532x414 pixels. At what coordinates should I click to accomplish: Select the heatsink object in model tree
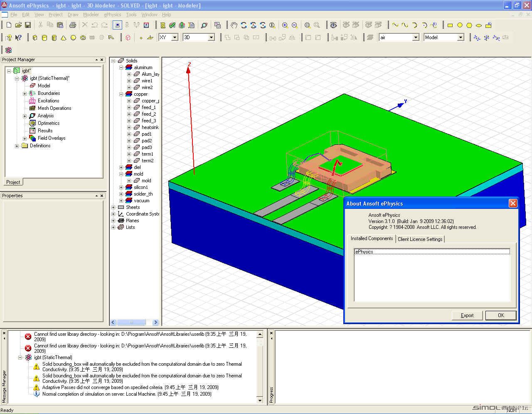[150, 127]
